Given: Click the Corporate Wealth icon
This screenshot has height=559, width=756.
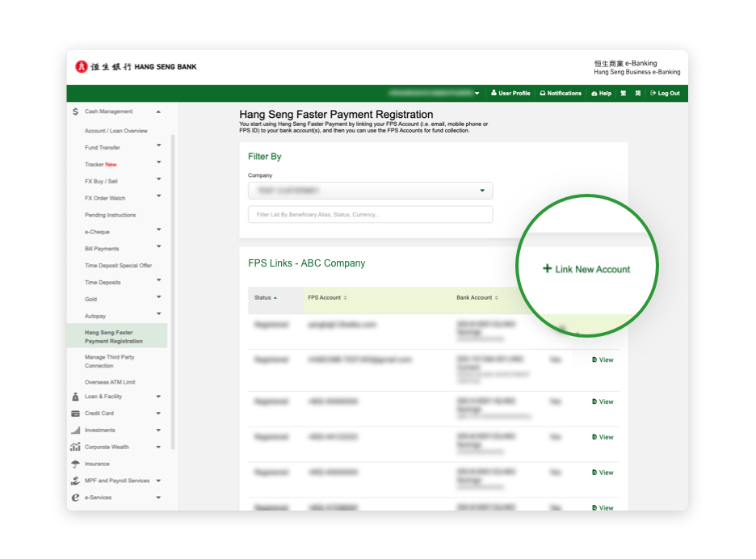Looking at the screenshot, I should (x=74, y=447).
